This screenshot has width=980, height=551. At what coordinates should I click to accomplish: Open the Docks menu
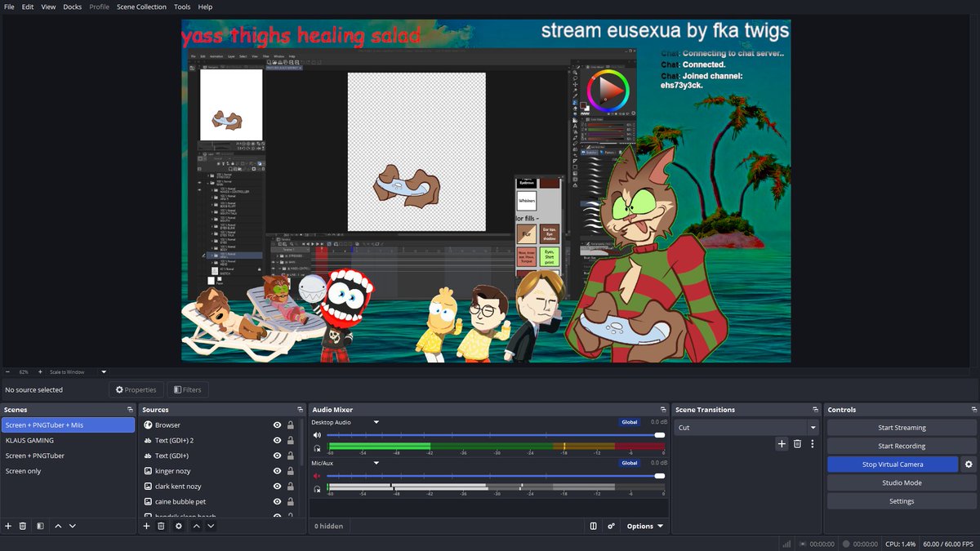pyautogui.click(x=73, y=7)
